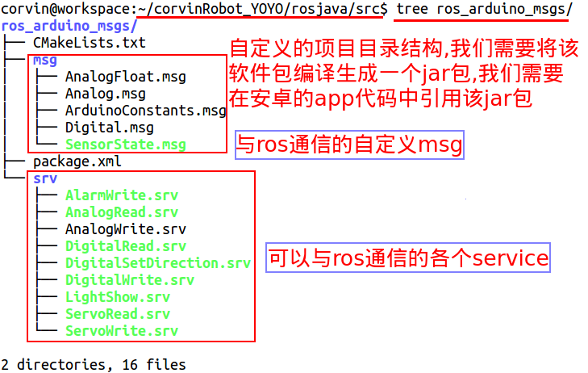588x373 pixels.
Task: Select ServoWrite.srv at tree bottom
Action: (122, 331)
